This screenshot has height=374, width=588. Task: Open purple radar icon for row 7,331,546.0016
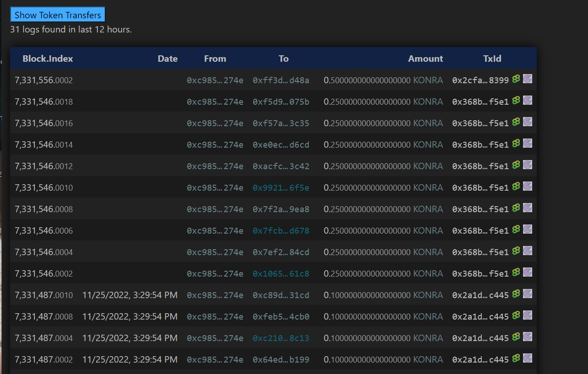pos(528,122)
